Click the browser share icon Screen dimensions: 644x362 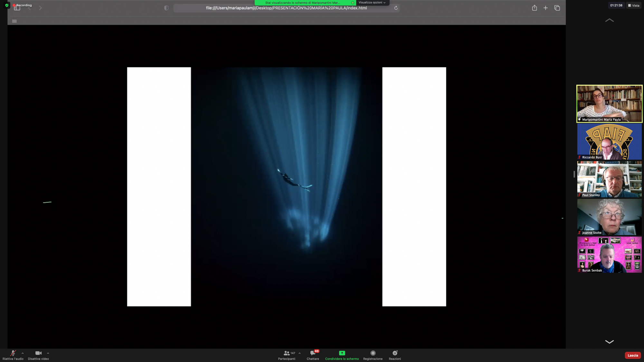pos(534,8)
